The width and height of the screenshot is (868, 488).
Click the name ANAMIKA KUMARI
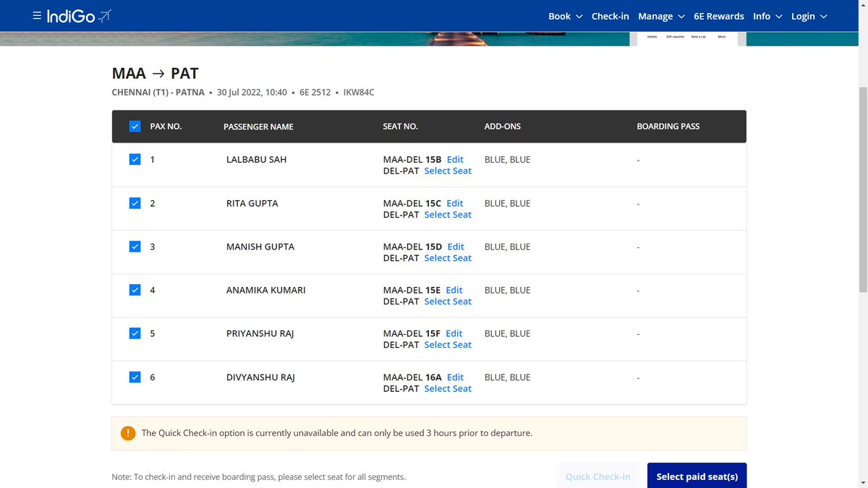point(265,290)
